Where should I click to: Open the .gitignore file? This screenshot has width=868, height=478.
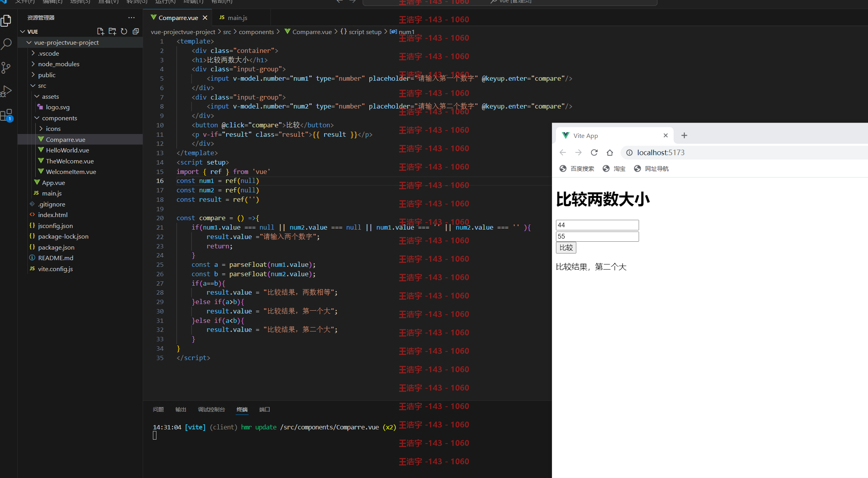coord(52,204)
